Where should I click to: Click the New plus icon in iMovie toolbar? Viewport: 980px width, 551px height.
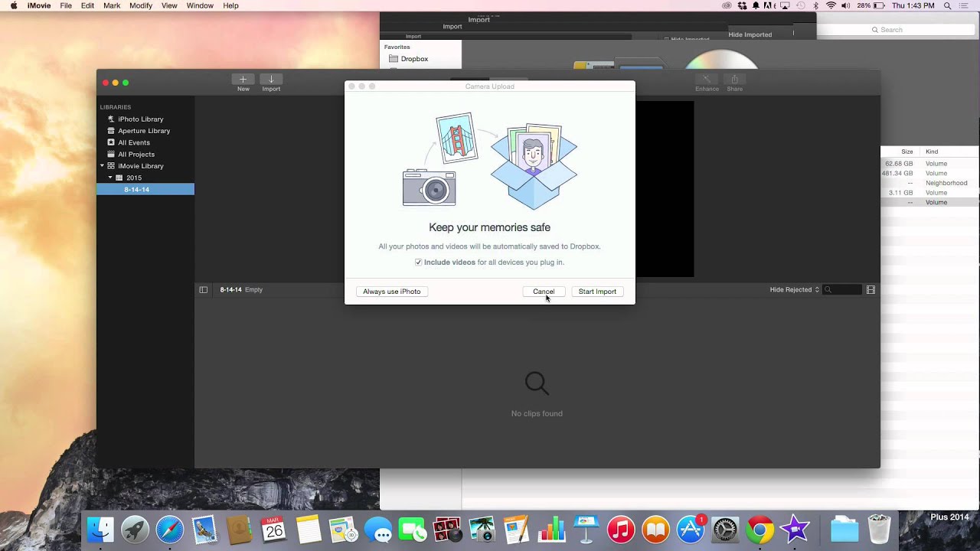pyautogui.click(x=243, y=80)
